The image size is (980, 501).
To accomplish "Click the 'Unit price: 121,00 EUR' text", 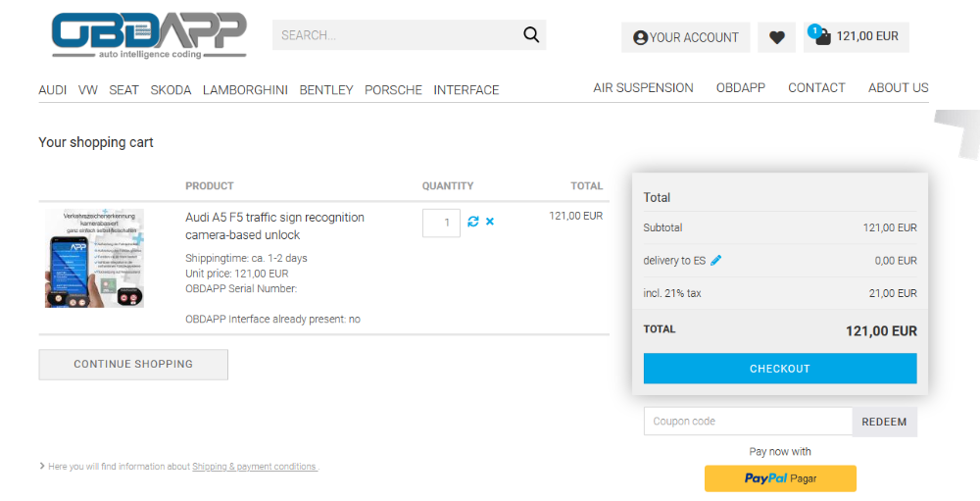I will point(237,274).
